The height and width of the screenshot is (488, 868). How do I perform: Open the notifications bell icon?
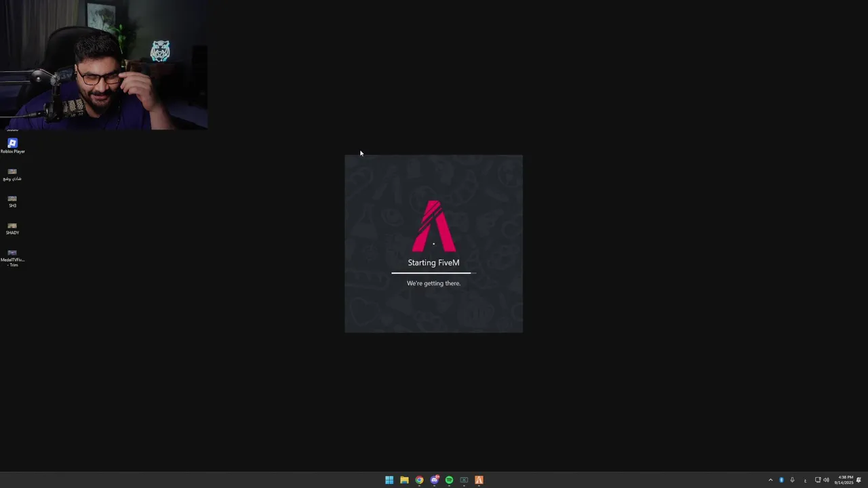point(859,480)
